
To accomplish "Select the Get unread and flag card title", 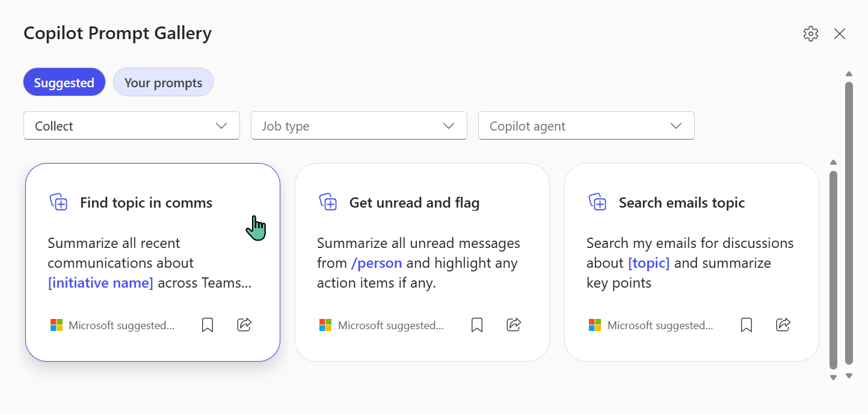I will (414, 203).
